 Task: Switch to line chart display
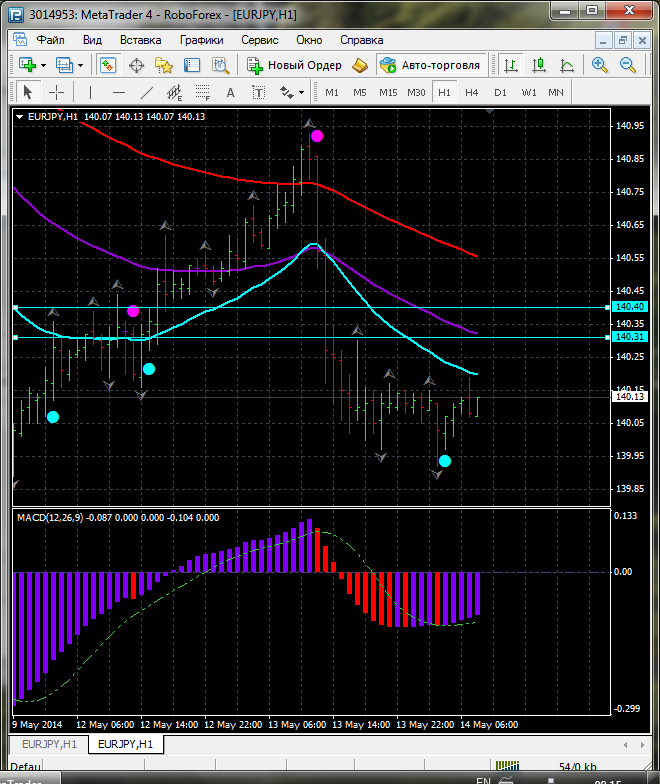coord(566,66)
